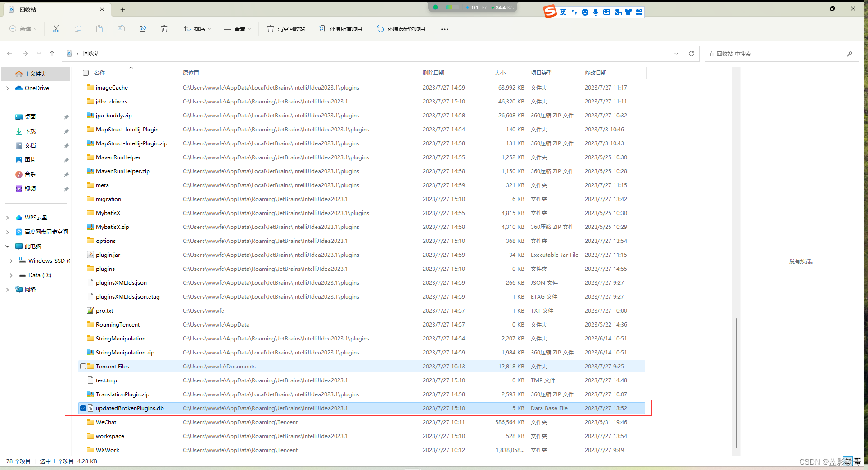Sort by the 名称 column header
Image resolution: width=868 pixels, height=470 pixels.
99,72
